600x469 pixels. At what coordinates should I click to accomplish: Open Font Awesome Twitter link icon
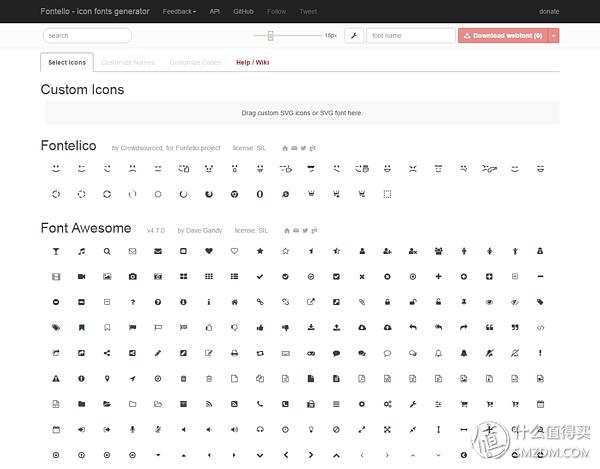305,230
